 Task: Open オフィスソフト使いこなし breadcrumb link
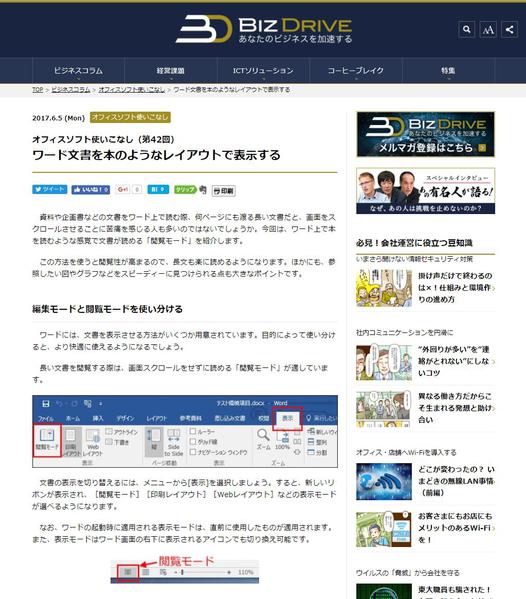(x=132, y=89)
